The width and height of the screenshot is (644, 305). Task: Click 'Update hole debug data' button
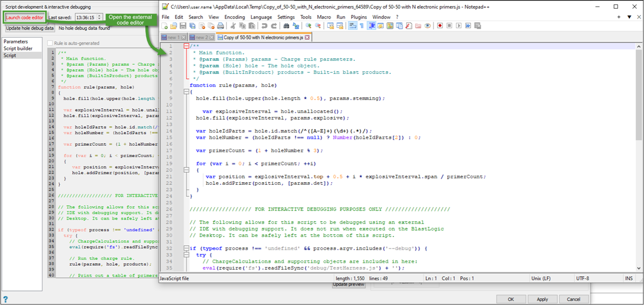tap(30, 28)
